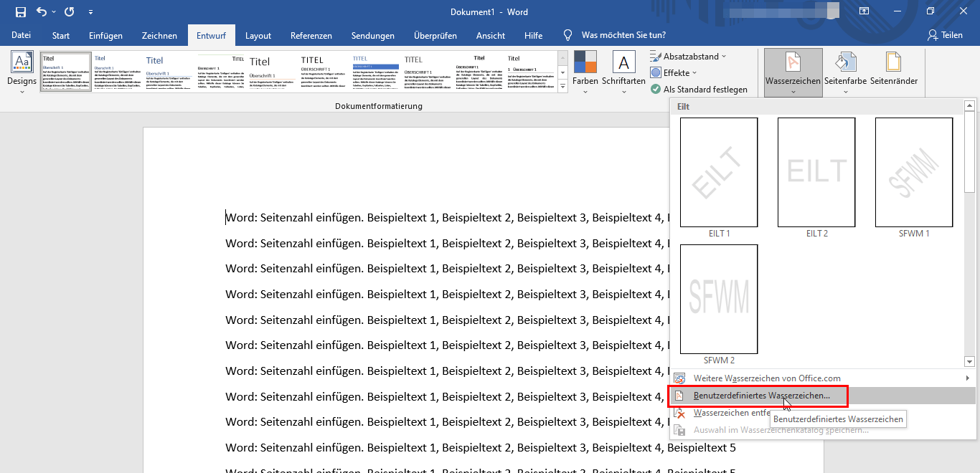The image size is (980, 473).
Task: Switch to the Ansicht tab
Action: [x=491, y=35]
